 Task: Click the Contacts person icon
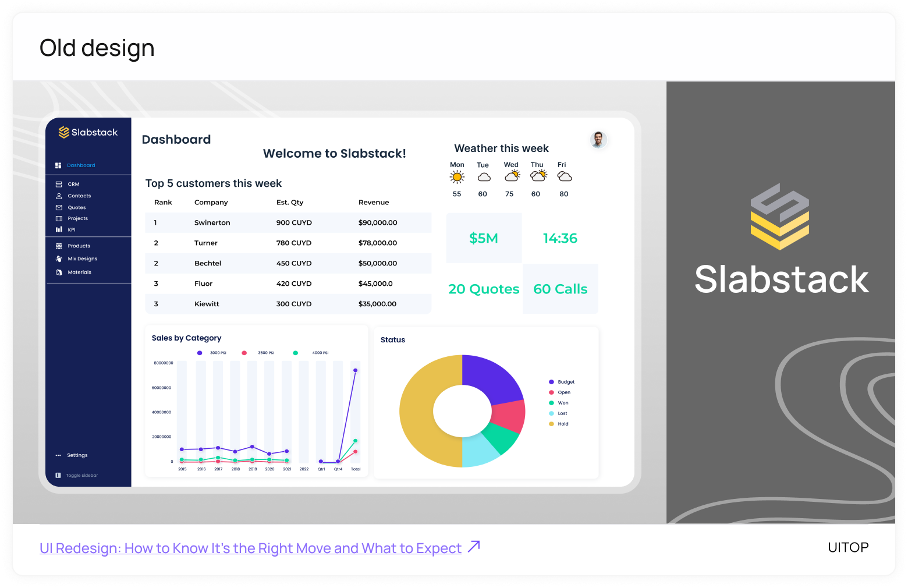point(59,196)
